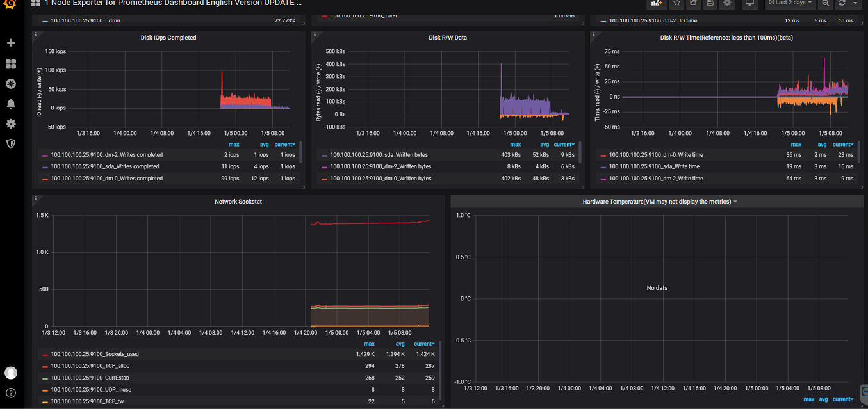Expand the refresh interval dropdown arrow
Viewport: 868px width, 409px height.
coord(855,4)
